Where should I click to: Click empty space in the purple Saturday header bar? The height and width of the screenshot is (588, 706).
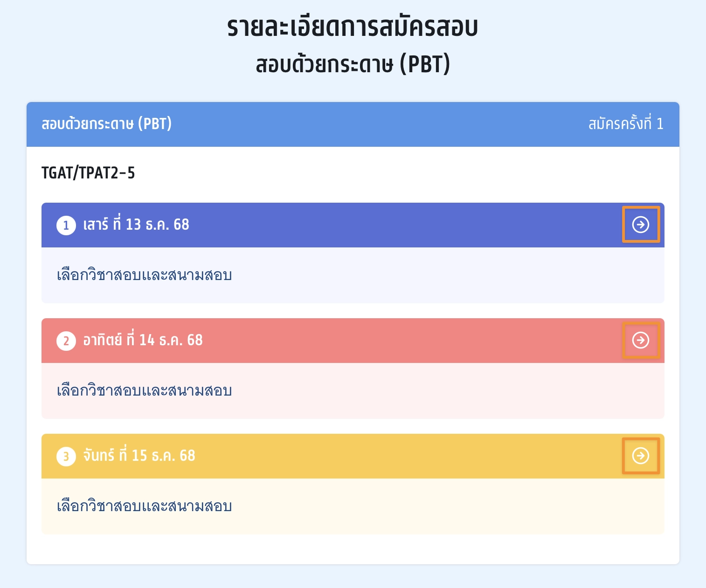pos(396,225)
